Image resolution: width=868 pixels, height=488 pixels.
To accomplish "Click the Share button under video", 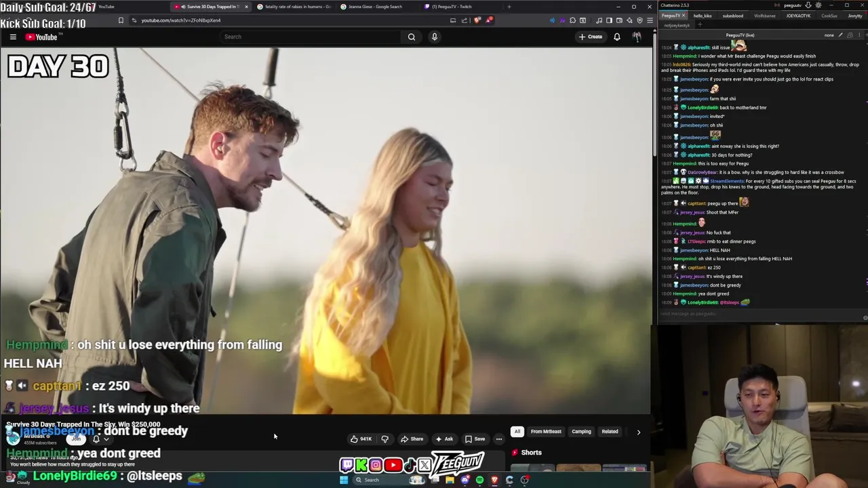I will (412, 439).
